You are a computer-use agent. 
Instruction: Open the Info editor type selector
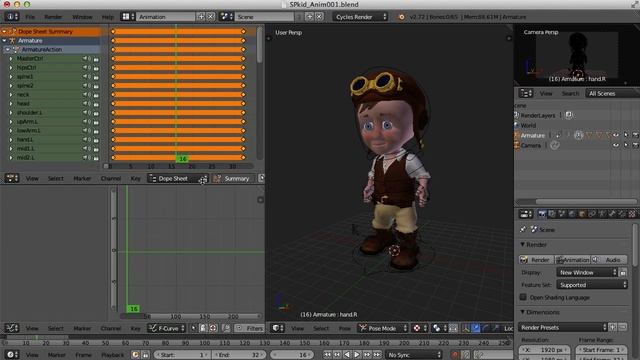(11, 17)
